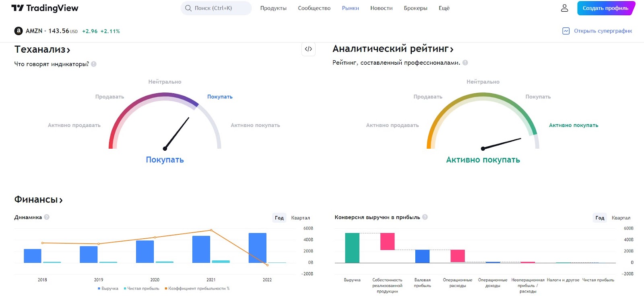This screenshot has height=297, width=644.
Task: Click the Покупать rating result text
Action: coord(165,160)
